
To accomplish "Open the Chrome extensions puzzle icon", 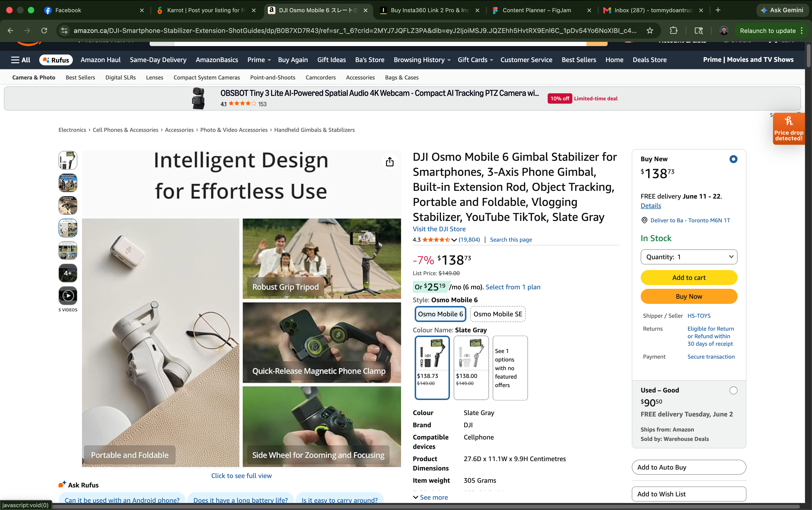I will (x=673, y=31).
